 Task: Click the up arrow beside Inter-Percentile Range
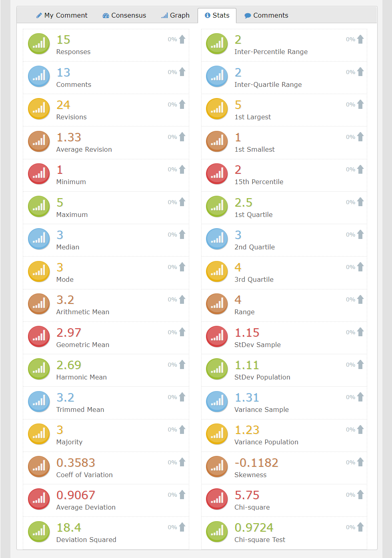[360, 39]
